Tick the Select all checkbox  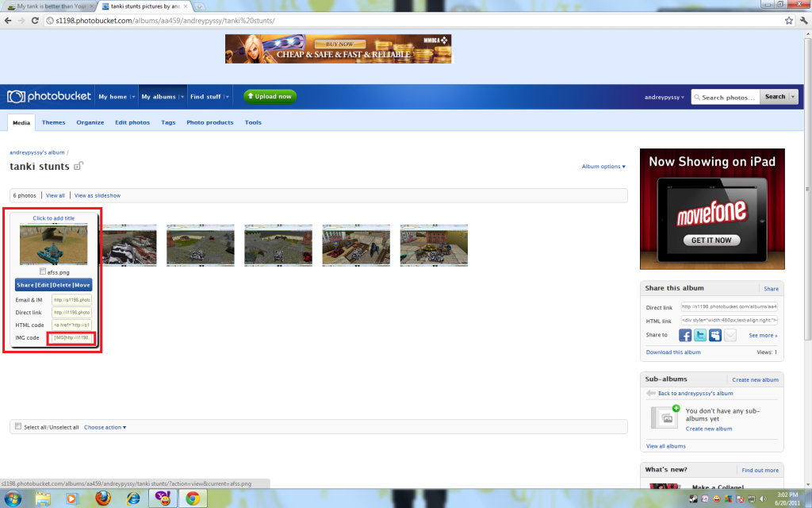(x=18, y=426)
